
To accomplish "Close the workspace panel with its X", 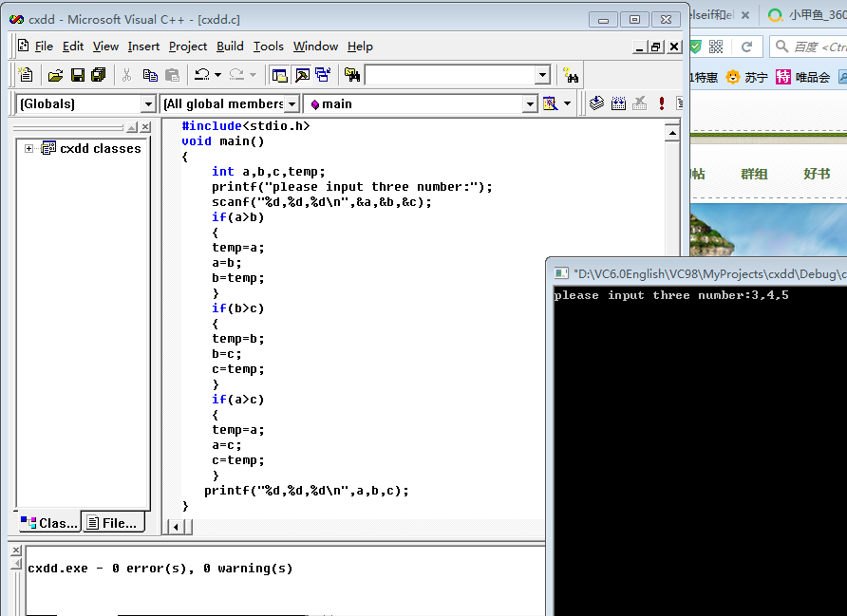I will tap(144, 127).
